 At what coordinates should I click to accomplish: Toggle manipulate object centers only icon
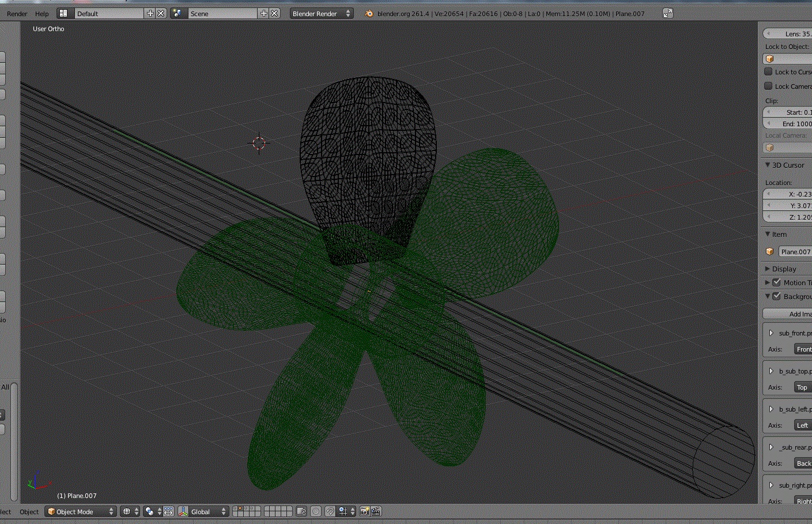click(168, 511)
